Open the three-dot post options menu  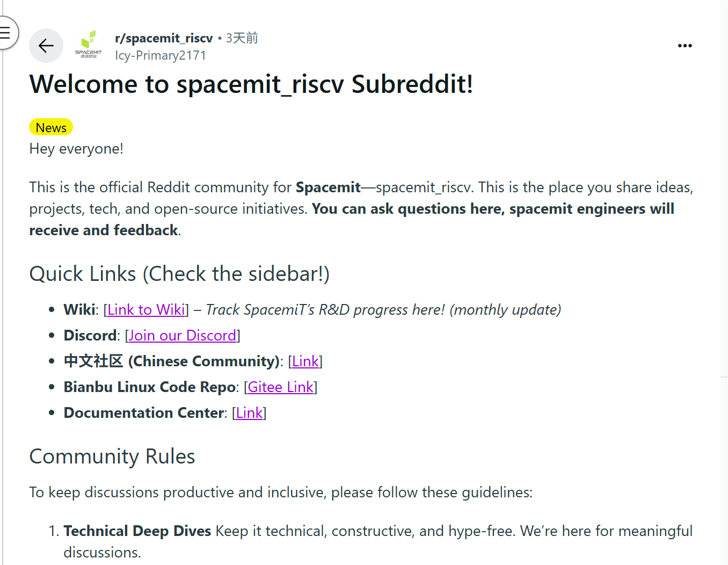coord(685,46)
